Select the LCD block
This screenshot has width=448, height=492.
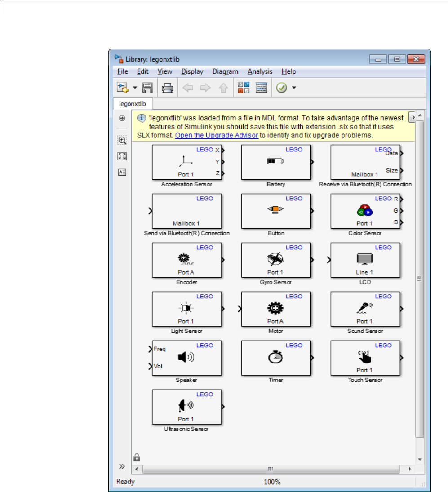pyautogui.click(x=365, y=260)
